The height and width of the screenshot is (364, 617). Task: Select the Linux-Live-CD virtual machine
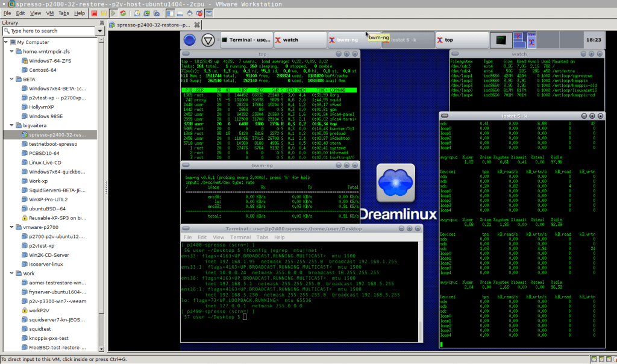click(40, 163)
